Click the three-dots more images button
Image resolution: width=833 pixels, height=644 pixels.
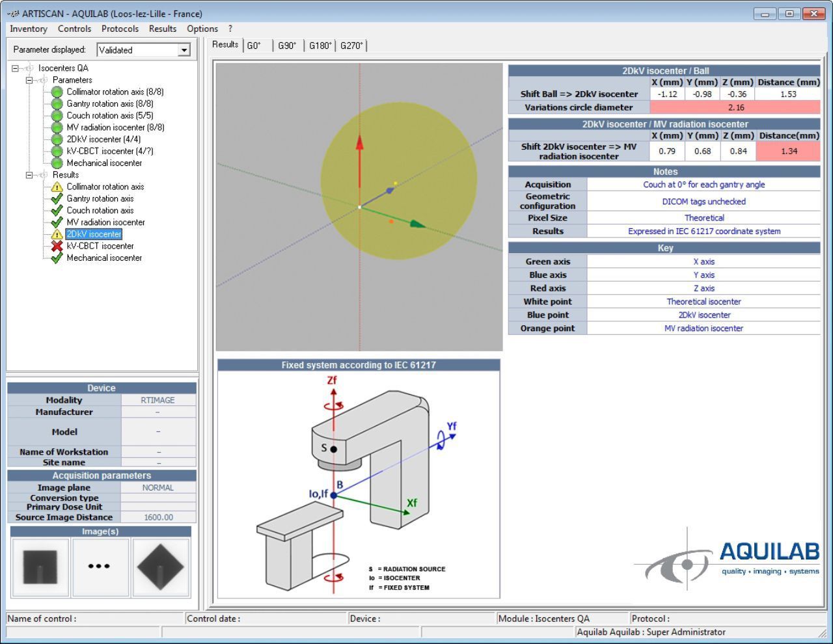[99, 566]
